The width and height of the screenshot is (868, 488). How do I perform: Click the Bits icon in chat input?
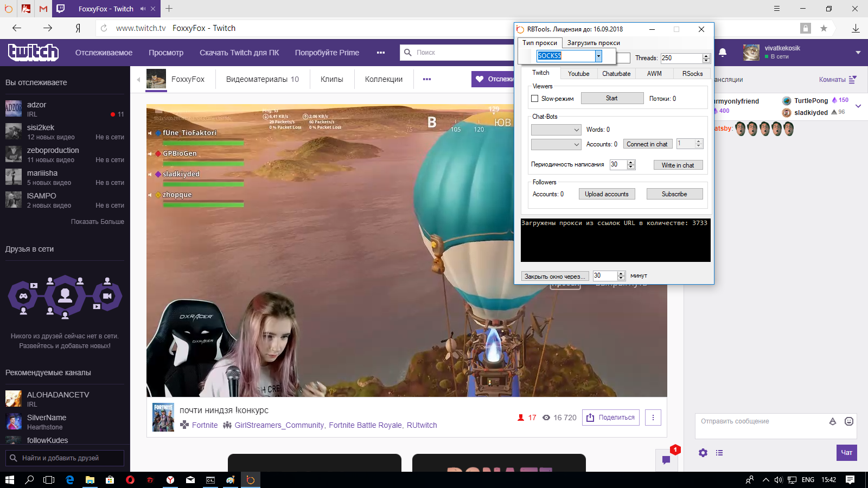click(x=833, y=421)
